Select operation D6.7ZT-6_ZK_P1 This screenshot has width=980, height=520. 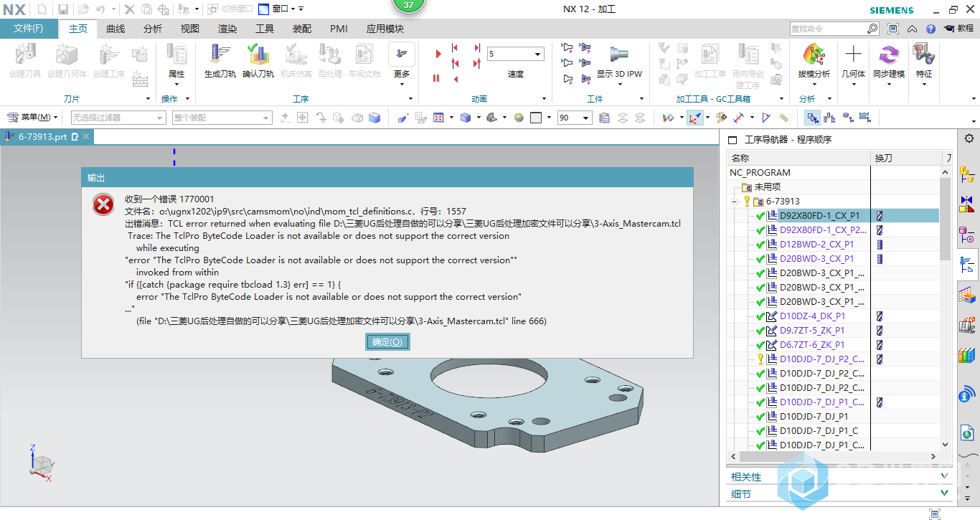[812, 344]
